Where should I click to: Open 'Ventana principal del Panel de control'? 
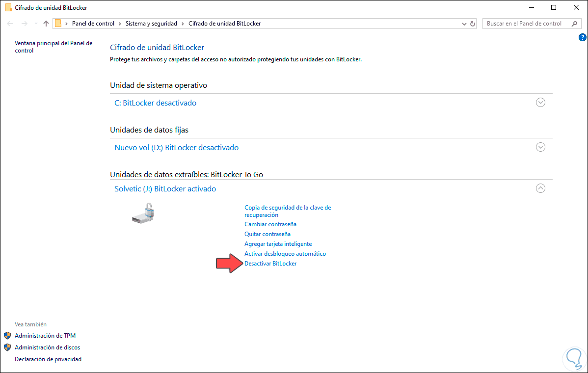tap(53, 47)
